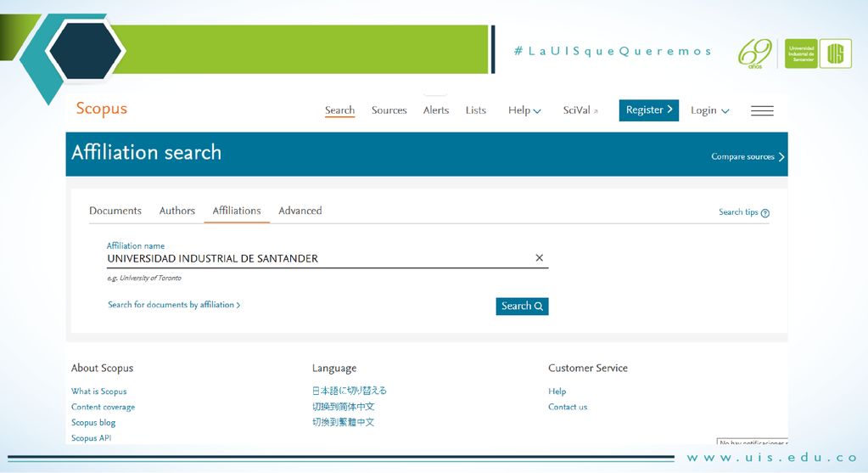Image resolution: width=868 pixels, height=473 pixels.
Task: Switch to the Authors tab
Action: click(177, 211)
